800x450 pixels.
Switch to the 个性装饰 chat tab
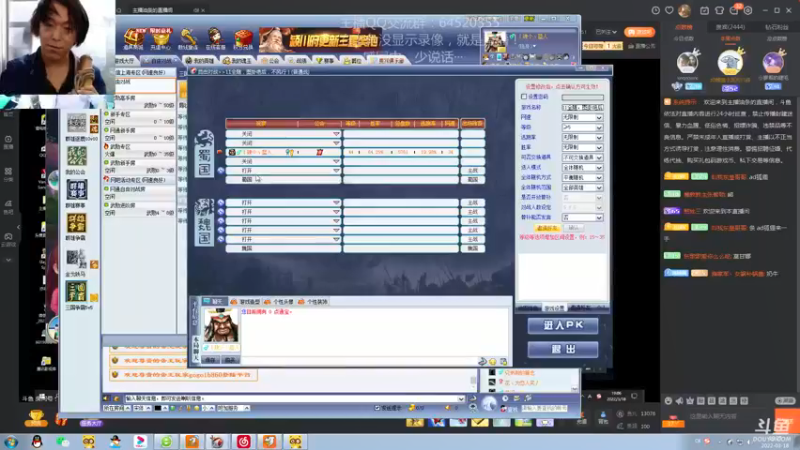[x=313, y=302]
